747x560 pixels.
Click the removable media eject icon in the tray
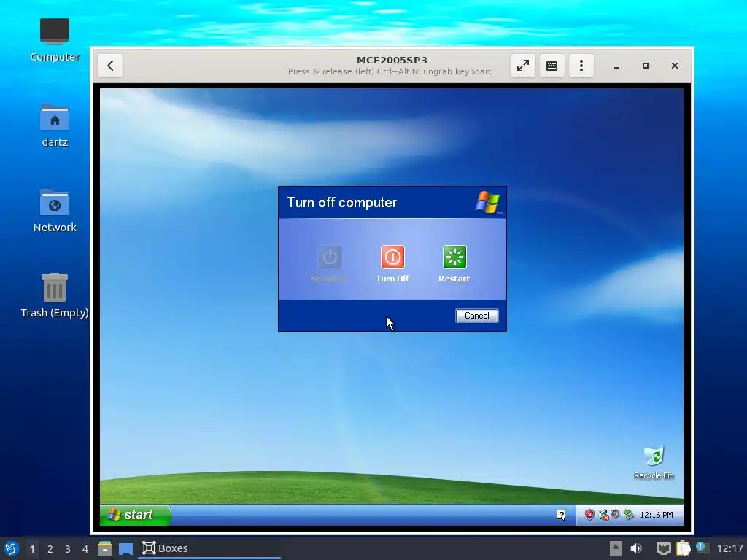point(616,548)
